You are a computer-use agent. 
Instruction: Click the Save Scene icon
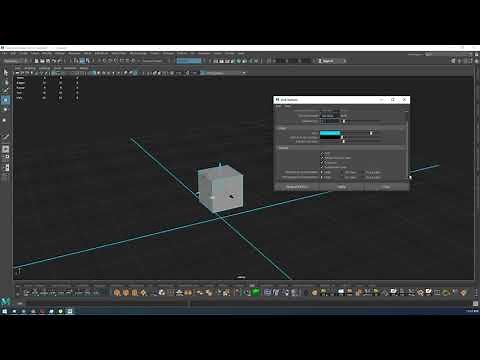[48, 61]
